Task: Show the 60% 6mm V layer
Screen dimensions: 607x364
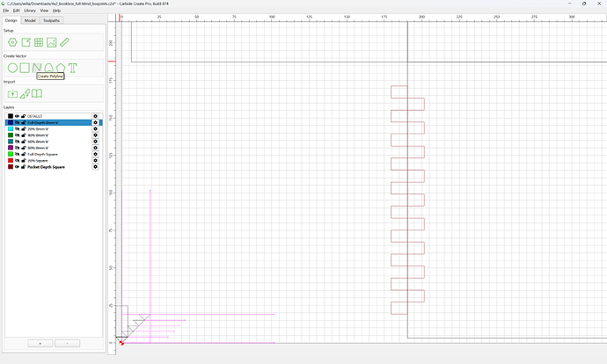Action: [17, 142]
